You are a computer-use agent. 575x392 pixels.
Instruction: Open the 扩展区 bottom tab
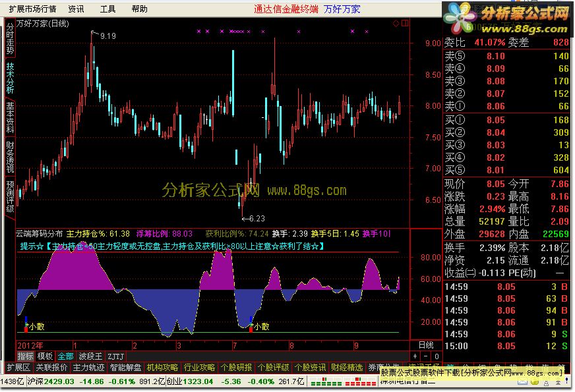coord(18,368)
